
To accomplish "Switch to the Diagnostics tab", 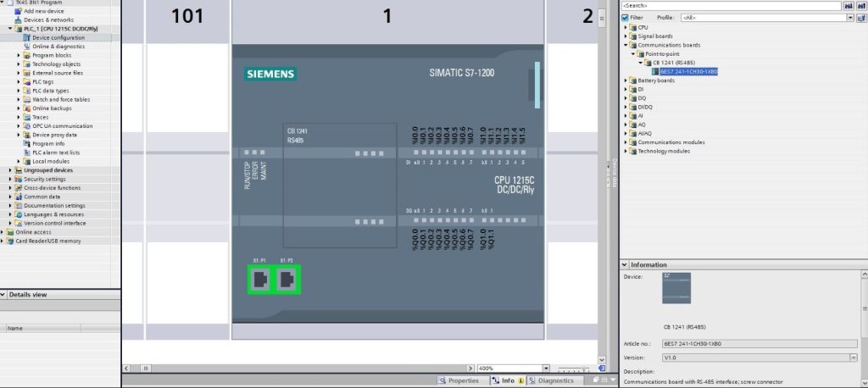I will click(555, 380).
